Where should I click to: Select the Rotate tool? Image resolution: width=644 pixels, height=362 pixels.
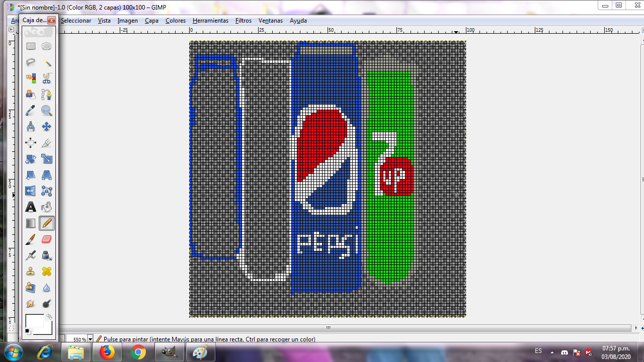[31, 159]
